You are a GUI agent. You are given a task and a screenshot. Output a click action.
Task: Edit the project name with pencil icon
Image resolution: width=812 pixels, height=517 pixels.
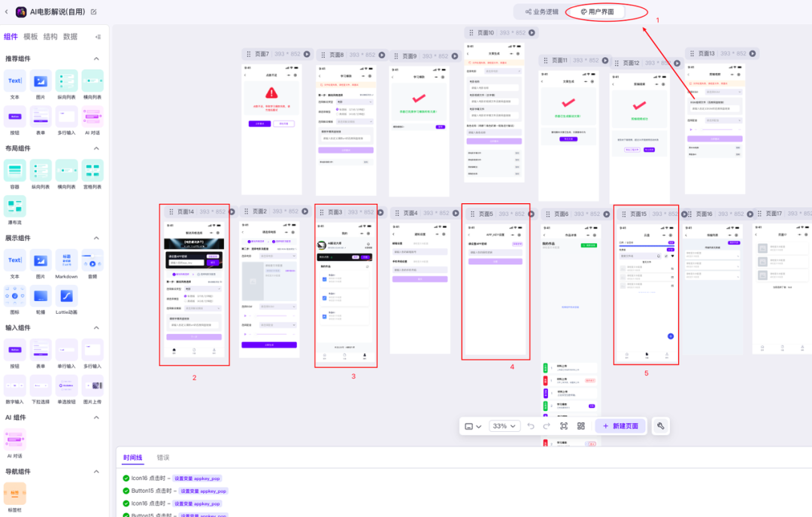tap(93, 12)
